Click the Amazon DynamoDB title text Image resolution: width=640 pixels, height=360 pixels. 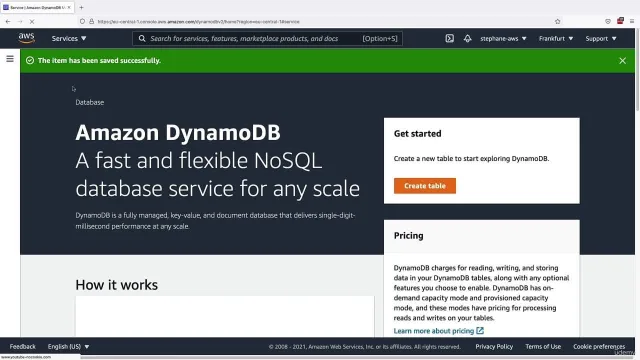click(178, 132)
